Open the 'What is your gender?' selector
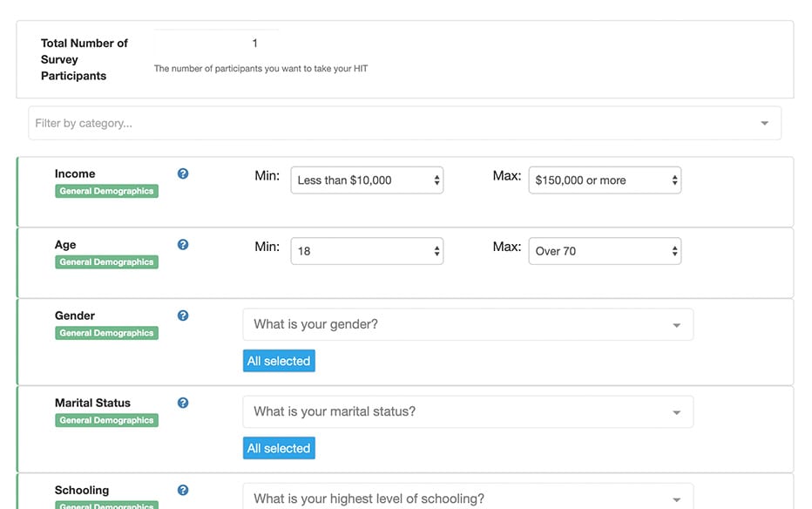The image size is (812, 509). (x=468, y=324)
